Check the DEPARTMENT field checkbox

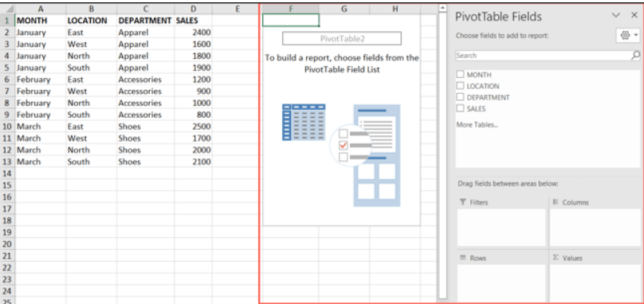coord(461,97)
